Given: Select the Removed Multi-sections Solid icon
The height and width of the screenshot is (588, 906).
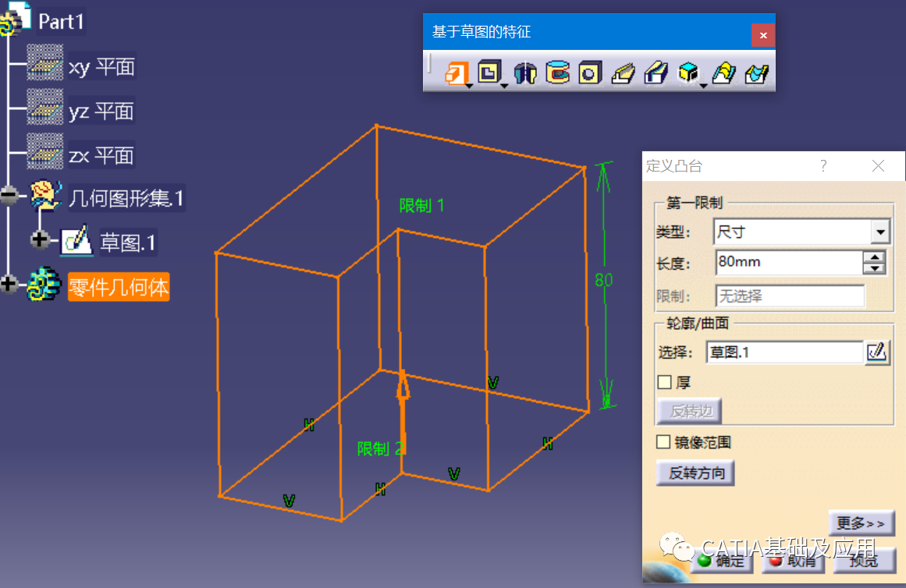Looking at the screenshot, I should click(756, 73).
